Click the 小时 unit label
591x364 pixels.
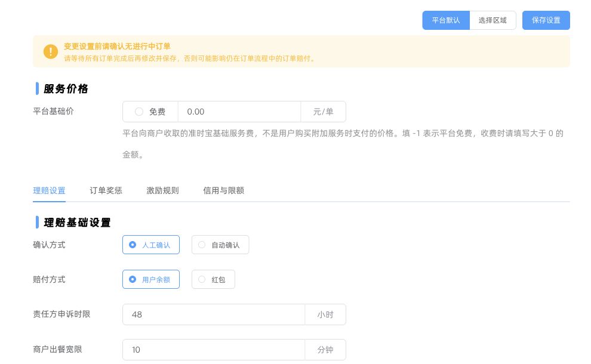(325, 314)
